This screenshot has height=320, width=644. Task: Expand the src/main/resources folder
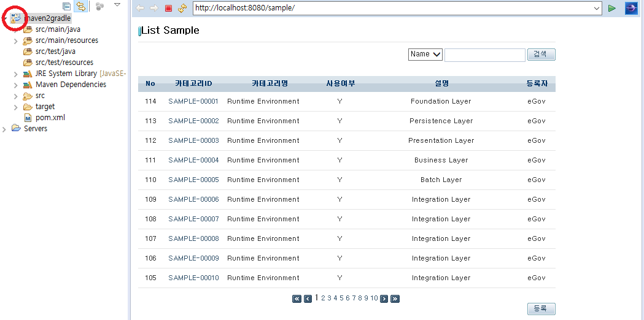pos(15,40)
